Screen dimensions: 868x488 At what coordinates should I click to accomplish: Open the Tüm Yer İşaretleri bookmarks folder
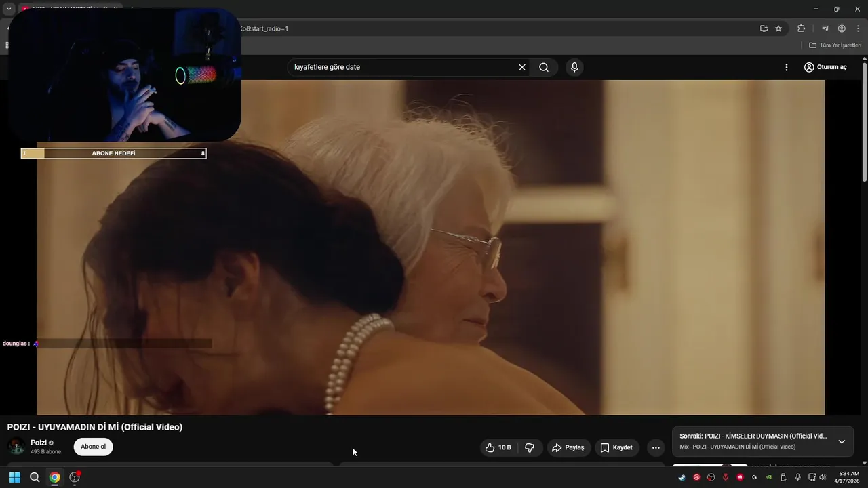(x=835, y=45)
